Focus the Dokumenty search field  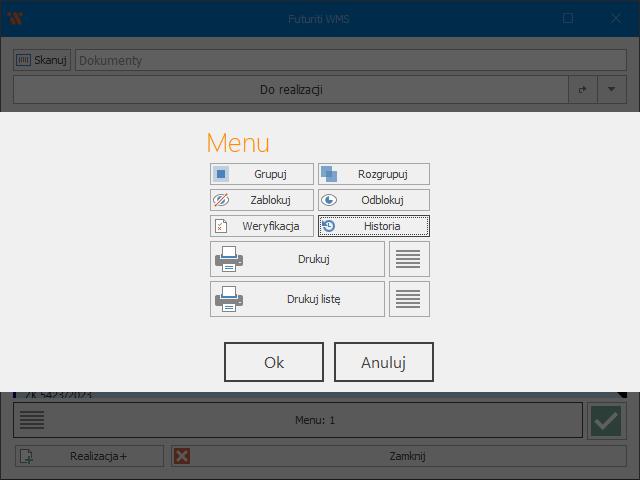tap(350, 60)
